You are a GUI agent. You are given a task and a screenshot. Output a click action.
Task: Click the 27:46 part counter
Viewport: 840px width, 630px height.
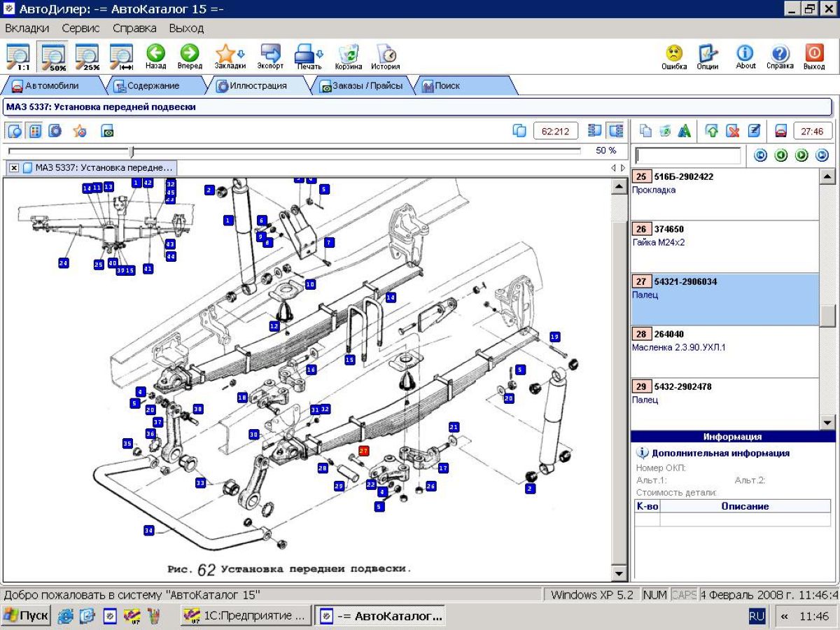(x=813, y=131)
